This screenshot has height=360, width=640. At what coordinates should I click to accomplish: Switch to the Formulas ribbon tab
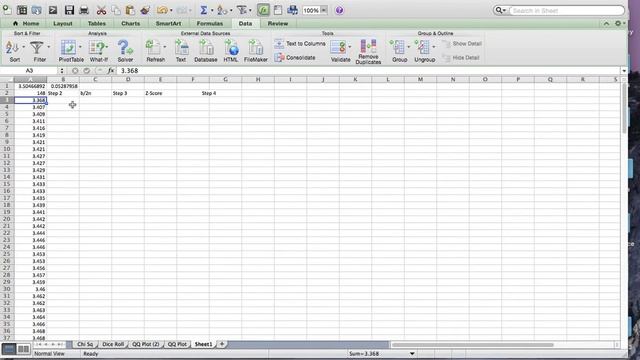[x=210, y=24]
